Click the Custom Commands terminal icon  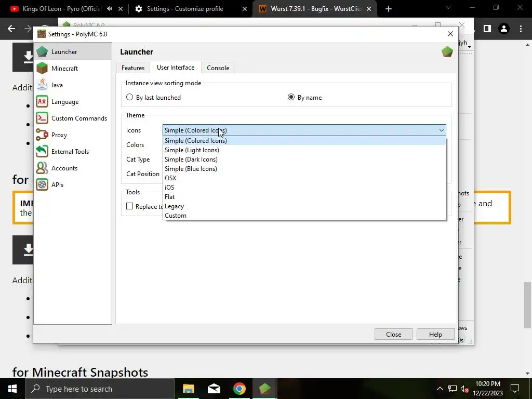click(x=42, y=118)
